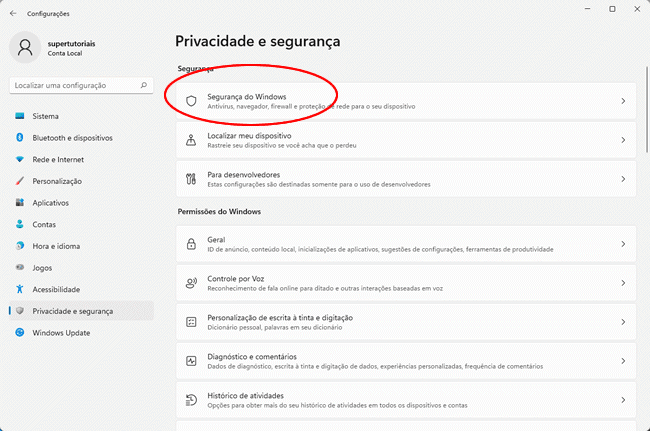Open Controle por Voz settings
The height and width of the screenshot is (431, 650).
(406, 283)
